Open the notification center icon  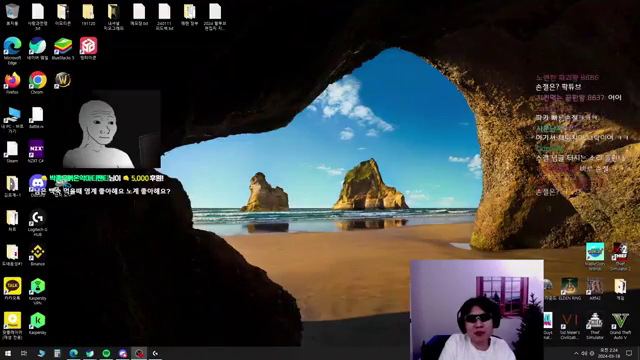tap(629, 353)
